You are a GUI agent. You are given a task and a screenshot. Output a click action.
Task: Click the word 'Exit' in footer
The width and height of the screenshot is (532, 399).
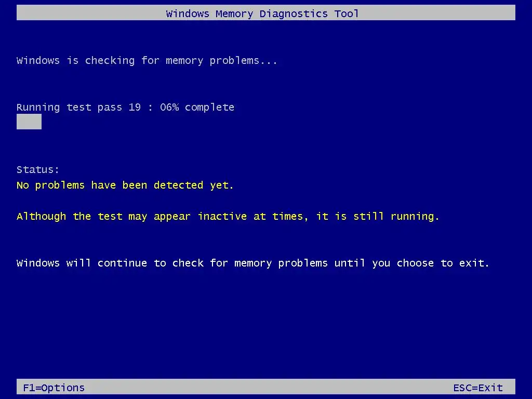coord(490,388)
